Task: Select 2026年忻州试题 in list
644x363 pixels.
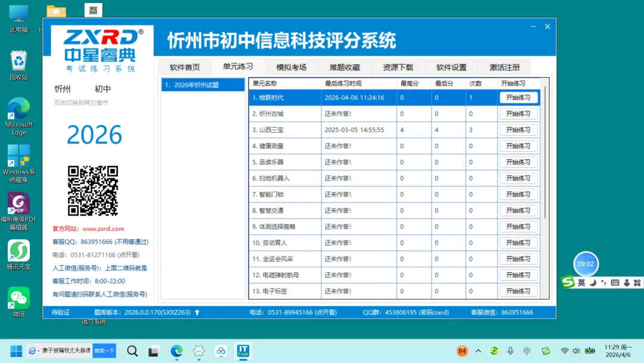Action: coord(203,85)
